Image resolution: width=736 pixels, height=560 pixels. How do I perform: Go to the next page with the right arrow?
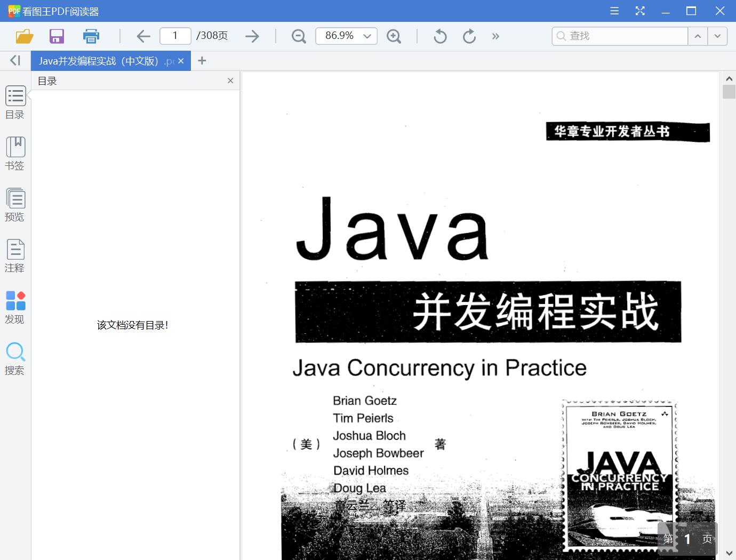252,36
